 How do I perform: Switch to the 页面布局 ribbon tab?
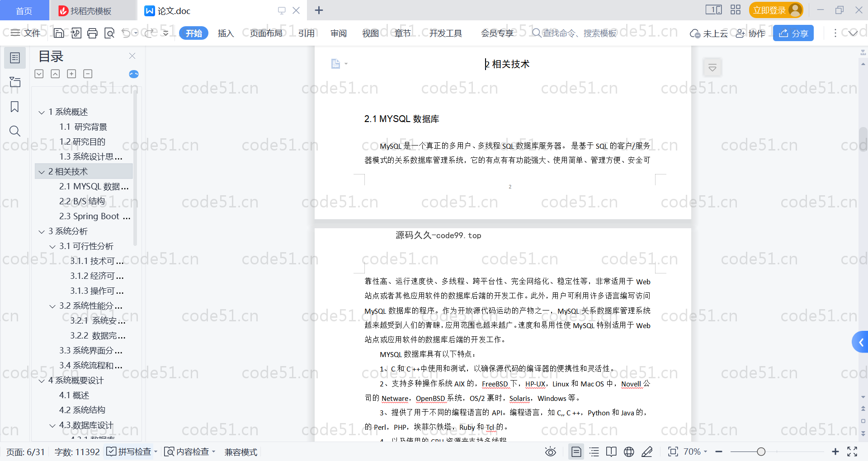[266, 33]
